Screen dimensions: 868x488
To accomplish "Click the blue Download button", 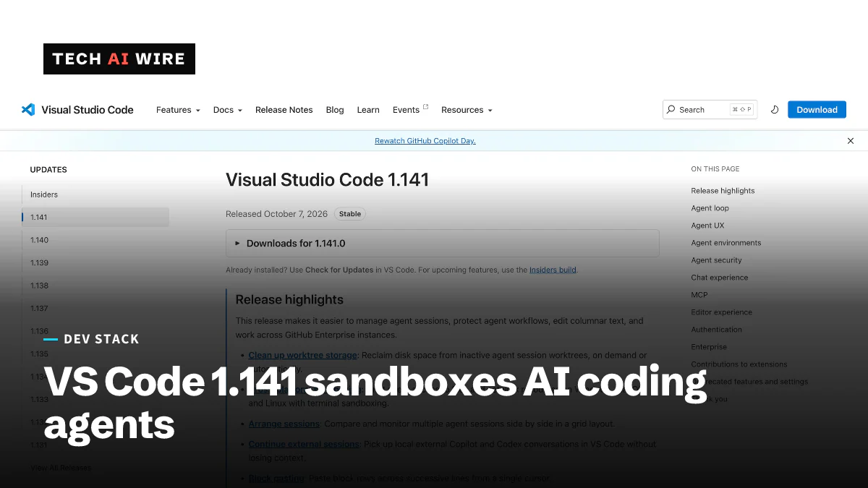I will (817, 110).
